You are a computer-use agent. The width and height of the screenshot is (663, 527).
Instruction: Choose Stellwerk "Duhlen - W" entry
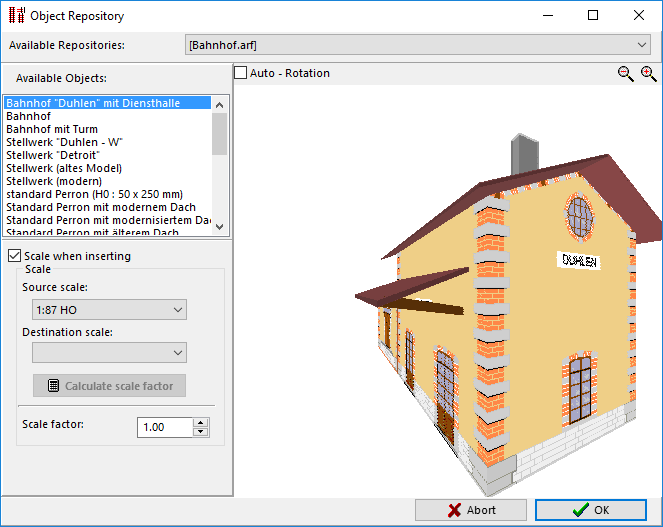point(107,142)
